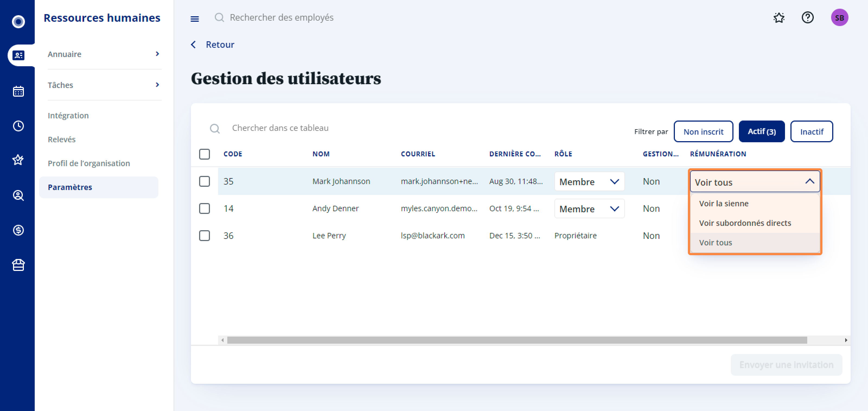Click code 14 cell

coord(228,208)
